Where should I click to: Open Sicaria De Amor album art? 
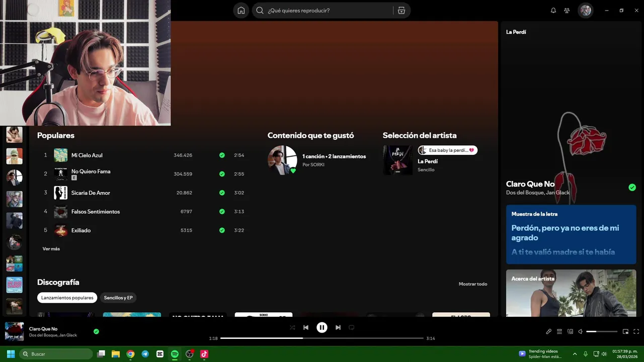(x=61, y=193)
